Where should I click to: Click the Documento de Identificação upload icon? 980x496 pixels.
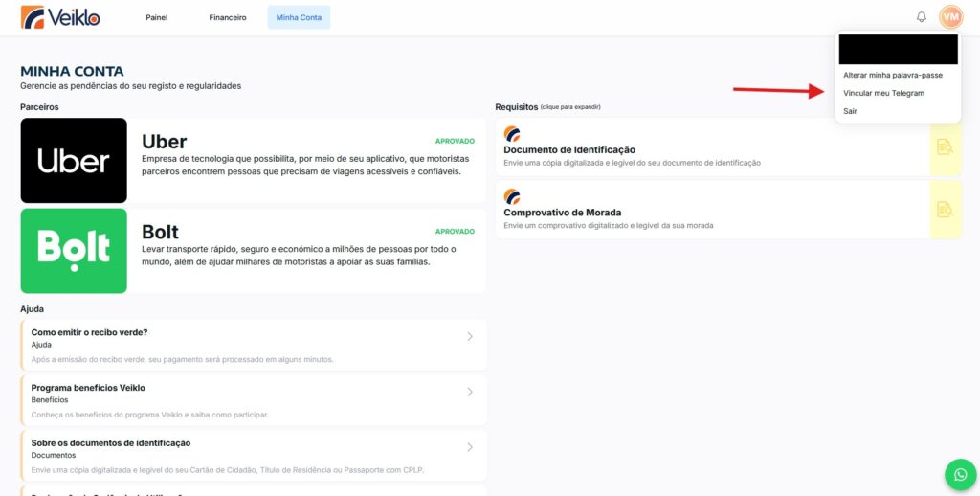(x=945, y=147)
